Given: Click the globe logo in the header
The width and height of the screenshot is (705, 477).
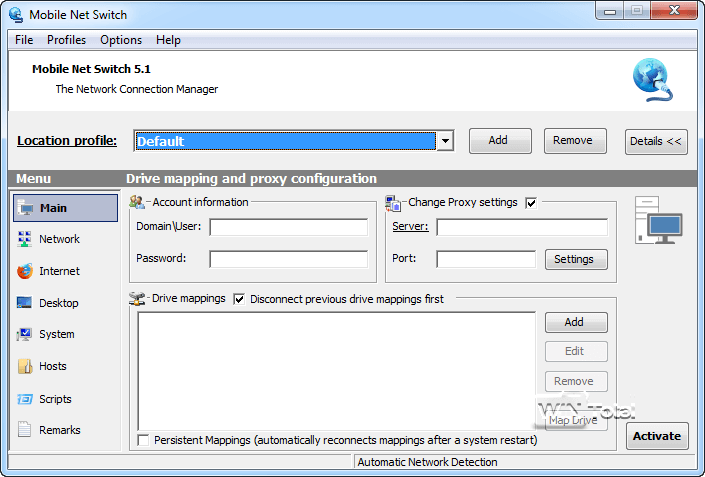Looking at the screenshot, I should pyautogui.click(x=652, y=80).
